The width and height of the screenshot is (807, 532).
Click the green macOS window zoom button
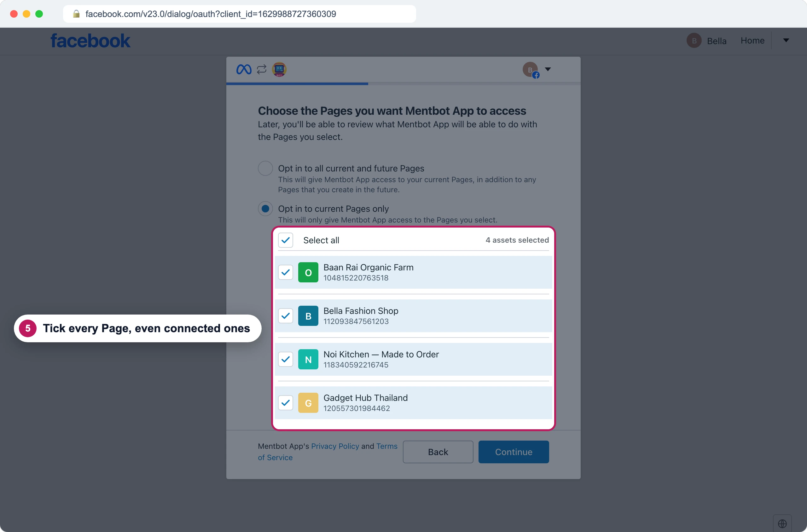(39, 14)
